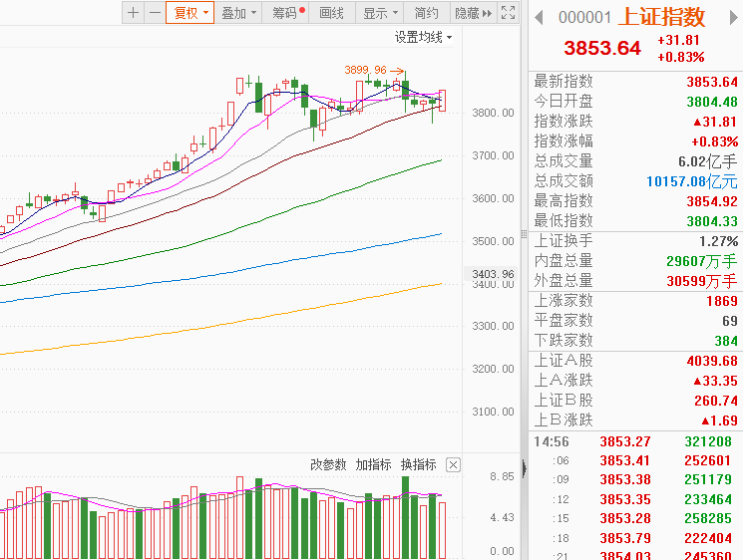Zoom out chart with minus button
This screenshot has height=560, width=743.
tap(155, 13)
